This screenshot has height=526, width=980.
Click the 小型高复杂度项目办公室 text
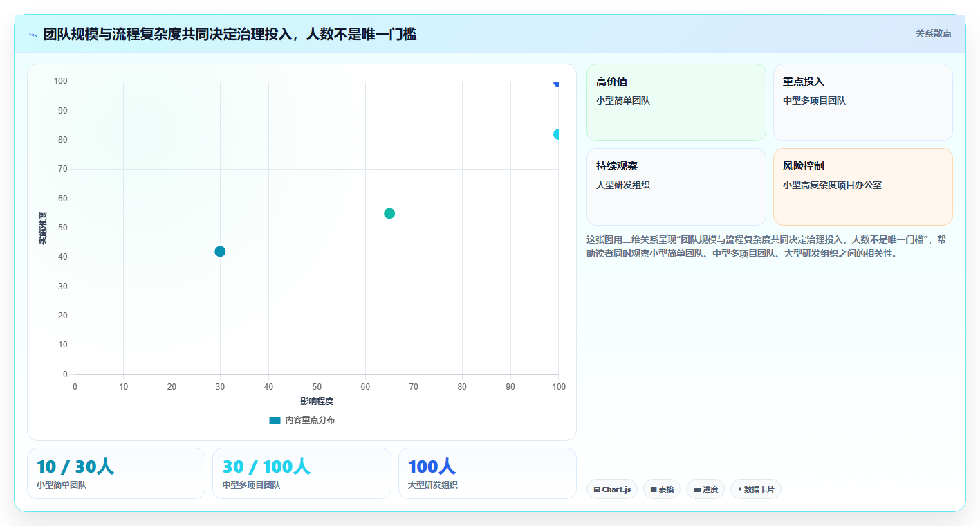click(832, 185)
